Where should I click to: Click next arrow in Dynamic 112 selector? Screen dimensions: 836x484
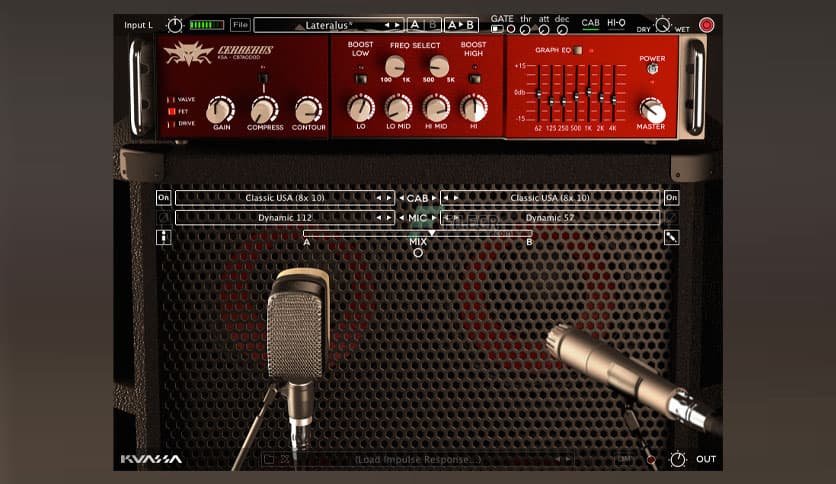(x=389, y=217)
